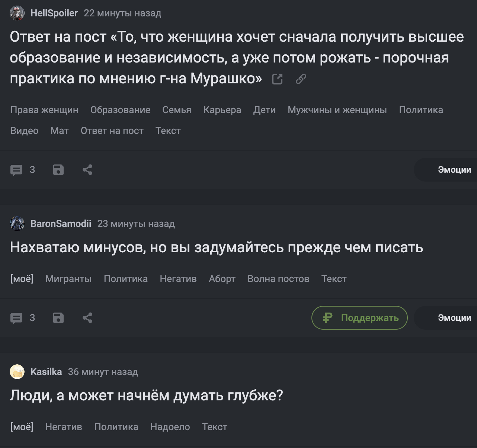Open HellSpoiler's profile avatar

pyautogui.click(x=17, y=13)
